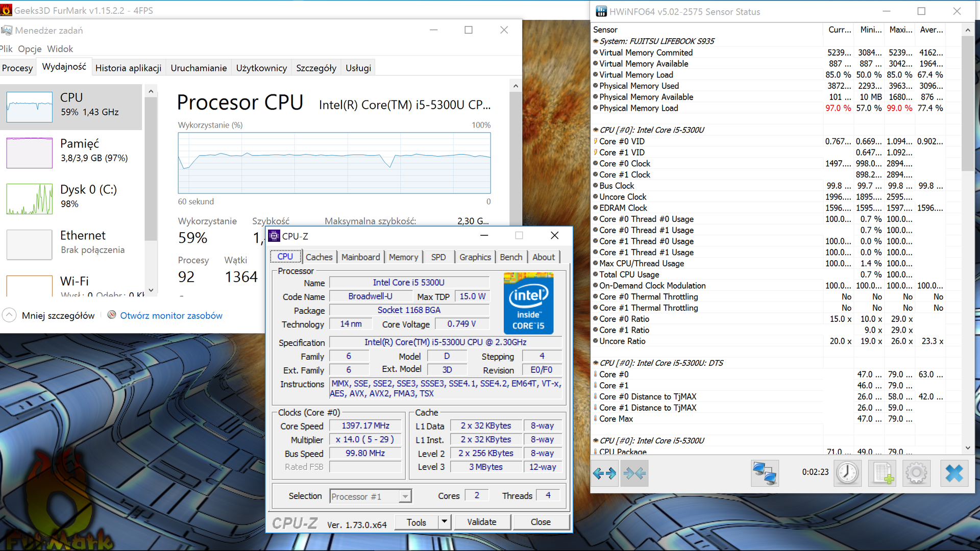The image size is (980, 551).
Task: Switch to Procesy tab
Action: tap(17, 68)
